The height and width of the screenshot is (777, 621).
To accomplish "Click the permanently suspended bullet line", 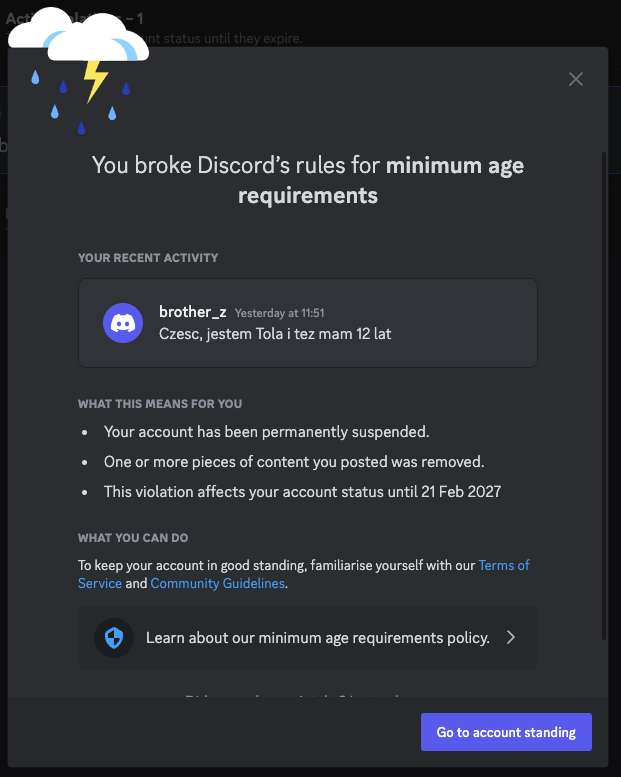I will click(267, 432).
